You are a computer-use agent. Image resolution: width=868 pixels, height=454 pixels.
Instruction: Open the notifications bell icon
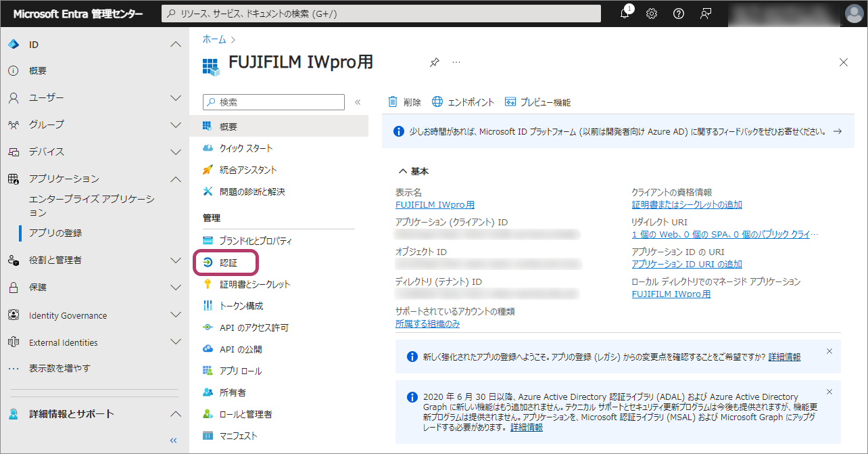(x=625, y=14)
